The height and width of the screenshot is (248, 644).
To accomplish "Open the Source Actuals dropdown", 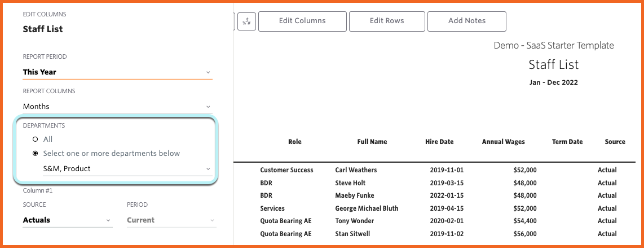I will click(x=67, y=220).
